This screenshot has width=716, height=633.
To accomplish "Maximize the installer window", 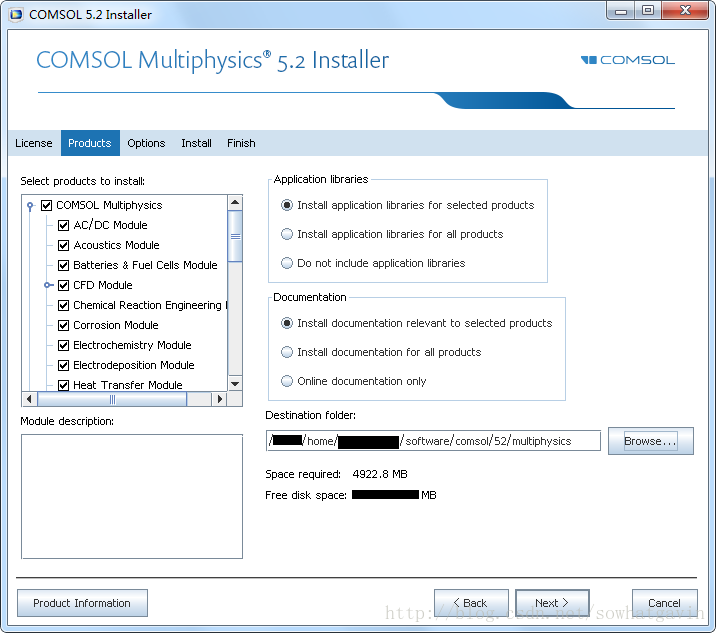I will (648, 10).
